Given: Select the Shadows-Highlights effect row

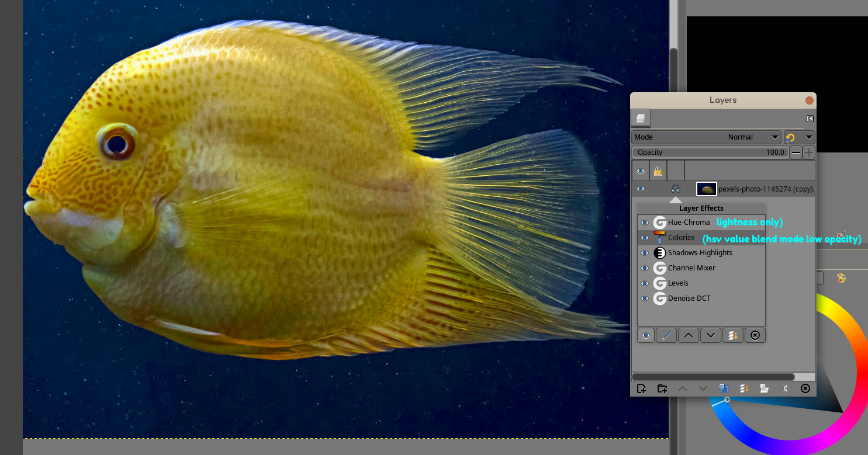Looking at the screenshot, I should coord(701,253).
